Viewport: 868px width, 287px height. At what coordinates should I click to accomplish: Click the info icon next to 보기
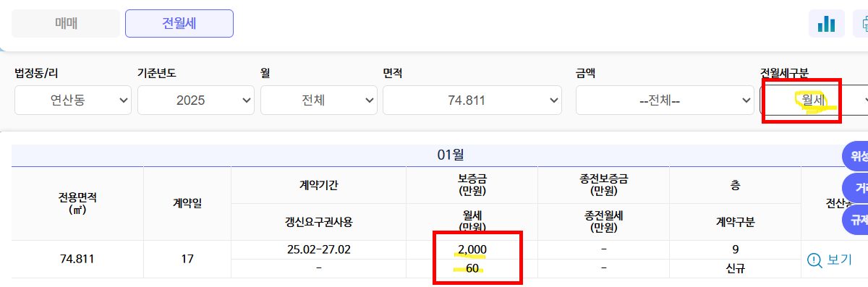point(814,260)
